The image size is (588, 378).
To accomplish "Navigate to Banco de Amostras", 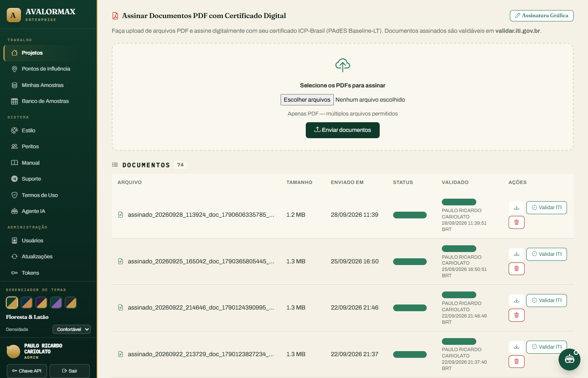I will [x=48, y=101].
